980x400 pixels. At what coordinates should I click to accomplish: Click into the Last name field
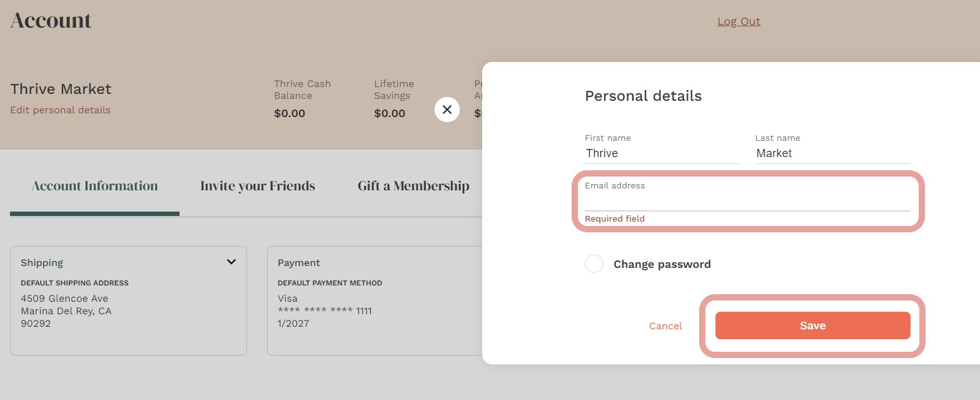832,153
